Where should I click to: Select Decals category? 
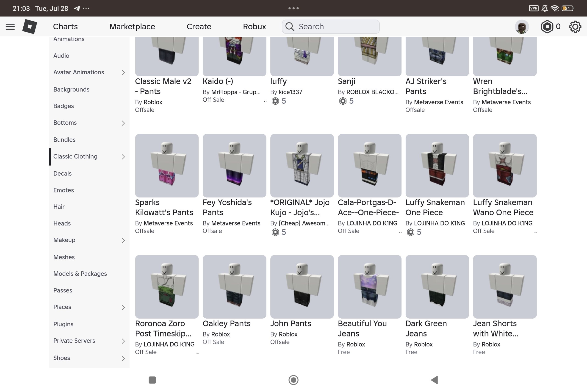pyautogui.click(x=62, y=173)
